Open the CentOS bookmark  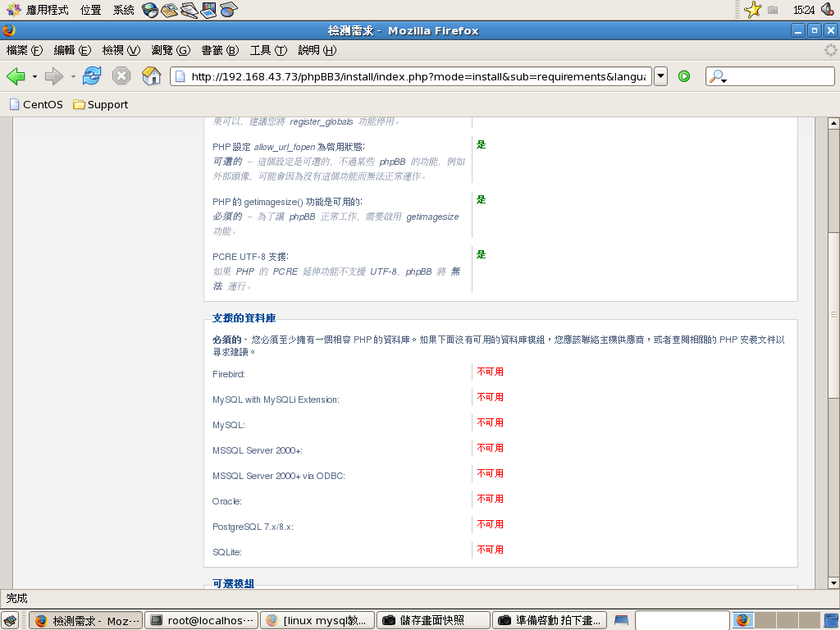pos(36,104)
